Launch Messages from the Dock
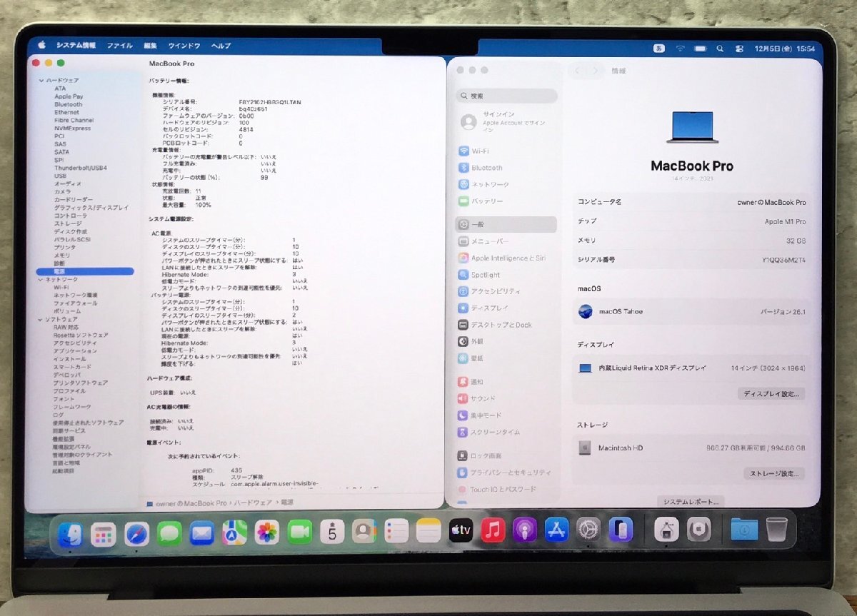This screenshot has height=616, width=857. coord(169,532)
